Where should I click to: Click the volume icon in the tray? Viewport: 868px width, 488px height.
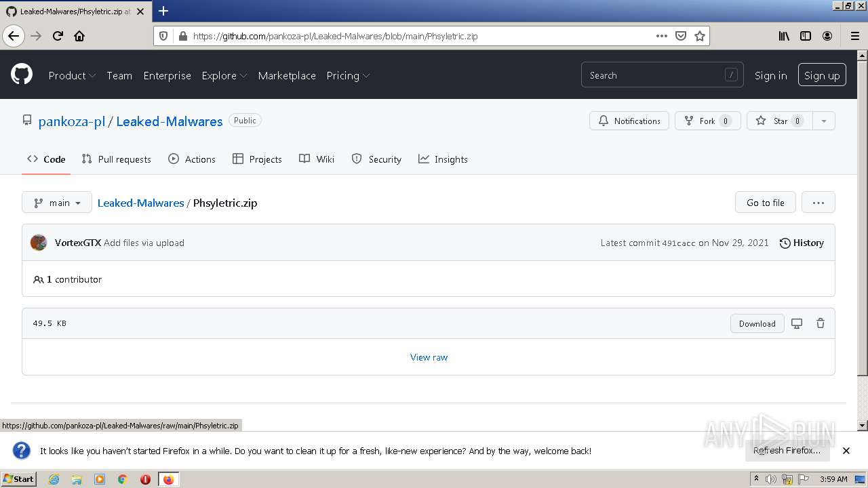tap(771, 479)
